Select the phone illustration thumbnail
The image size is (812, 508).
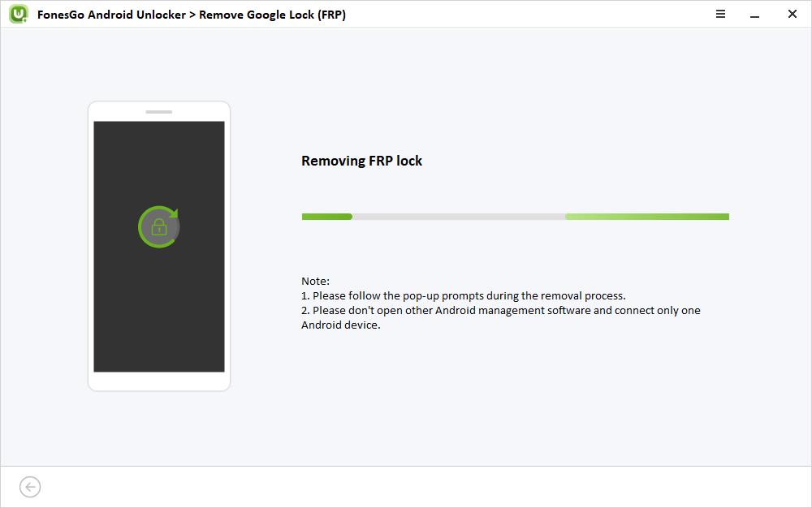(x=158, y=245)
